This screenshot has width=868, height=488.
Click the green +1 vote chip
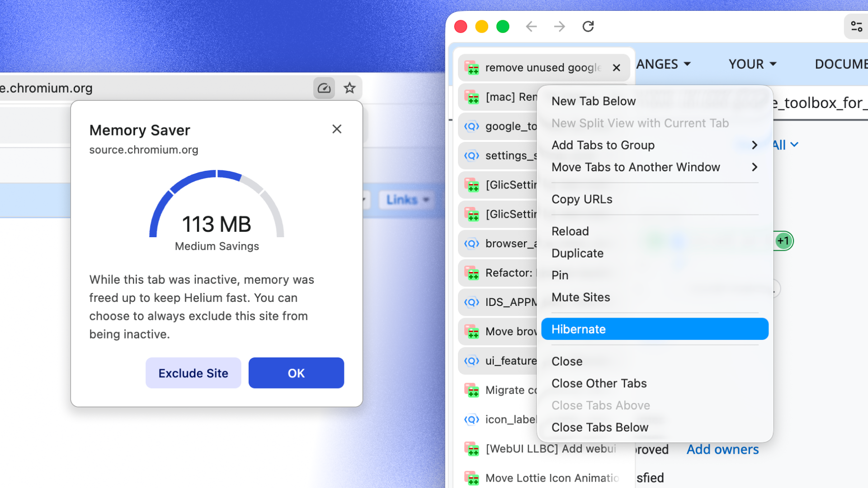[x=784, y=241]
